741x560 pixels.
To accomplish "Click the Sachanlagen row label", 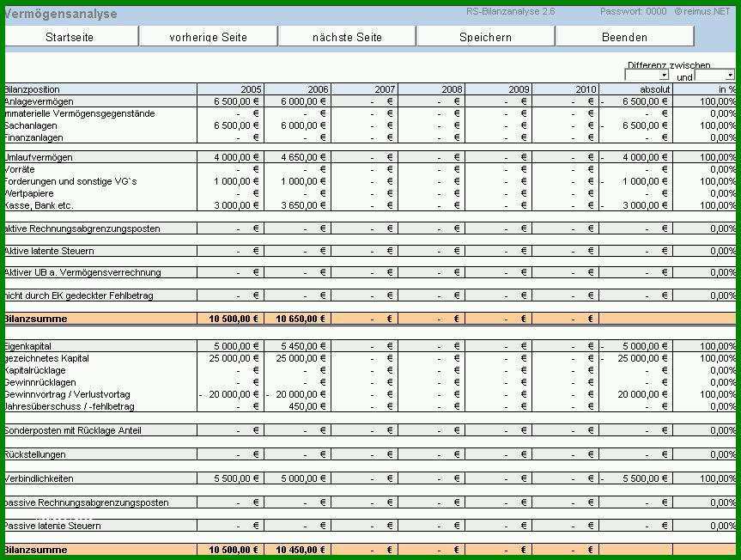I will pyautogui.click(x=31, y=125).
